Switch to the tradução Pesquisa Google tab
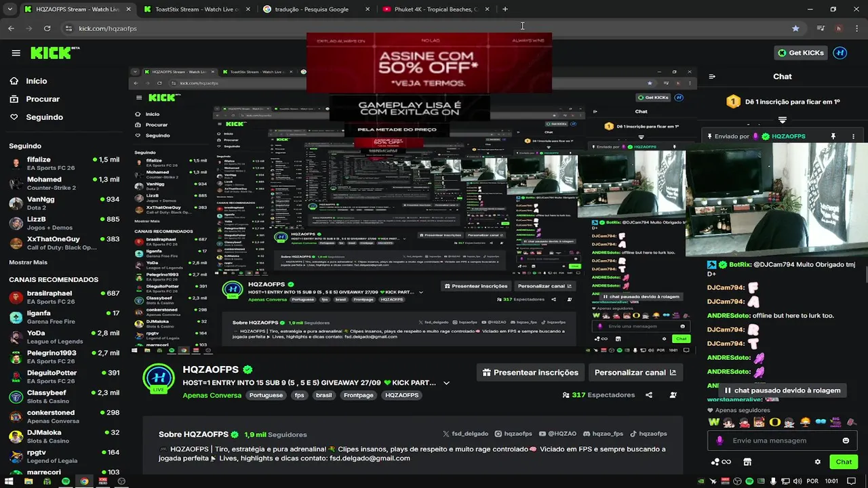 [315, 9]
